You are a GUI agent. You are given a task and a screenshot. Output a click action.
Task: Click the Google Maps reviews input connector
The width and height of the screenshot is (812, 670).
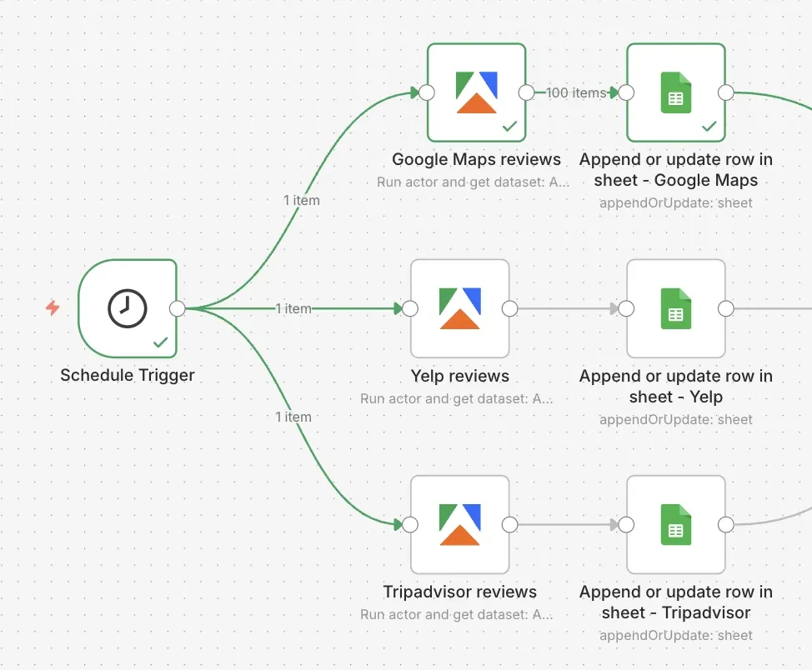point(427,92)
